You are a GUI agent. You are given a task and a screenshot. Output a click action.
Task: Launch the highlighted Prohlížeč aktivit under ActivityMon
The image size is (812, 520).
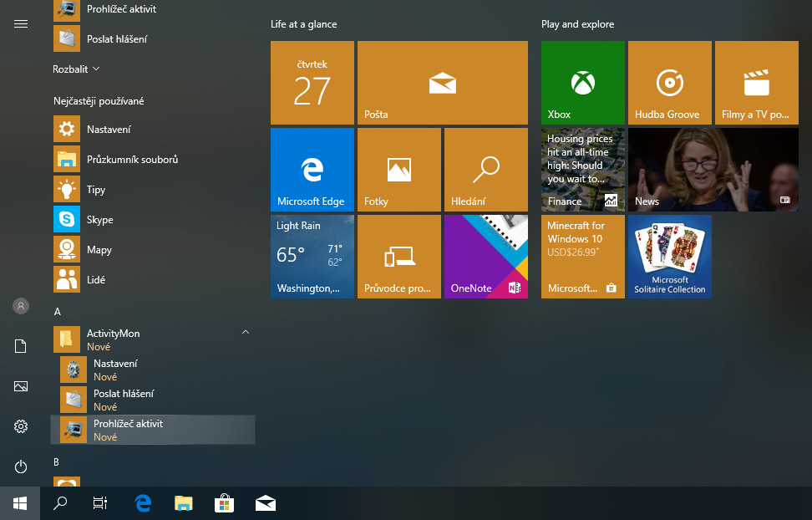[x=154, y=430]
